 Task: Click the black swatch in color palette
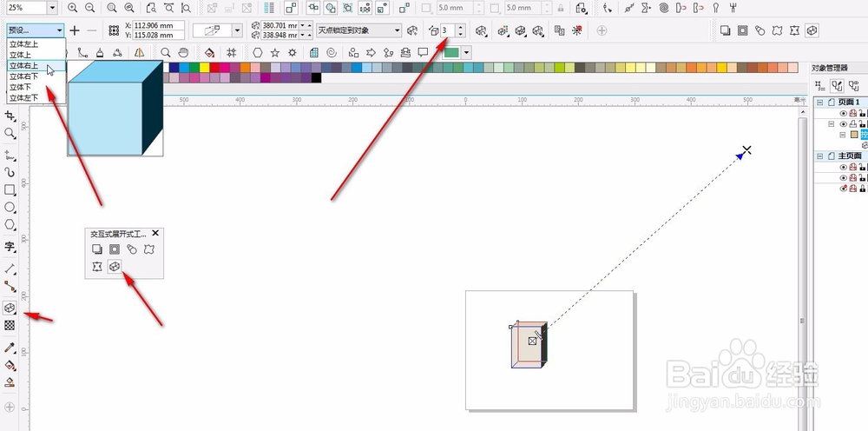(x=316, y=78)
